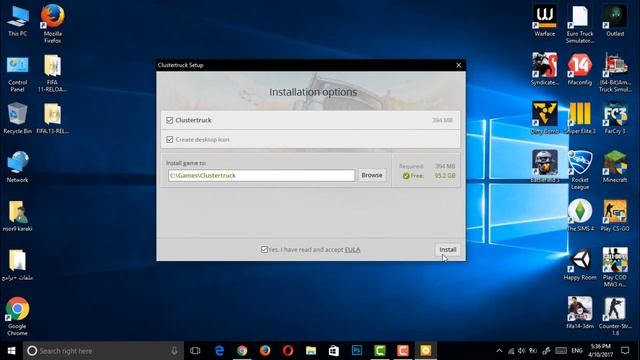640x360 pixels.
Task: Show hidden system tray icons
Action: pyautogui.click(x=499, y=351)
